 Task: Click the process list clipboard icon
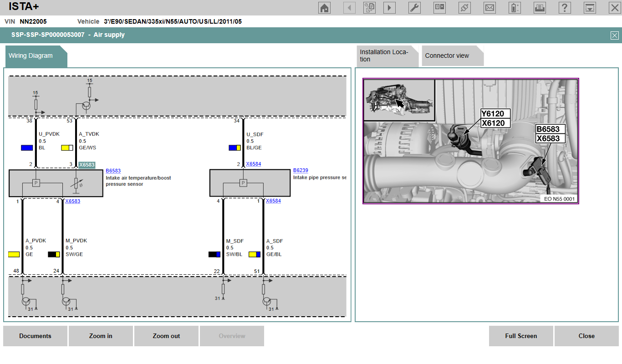369,8
